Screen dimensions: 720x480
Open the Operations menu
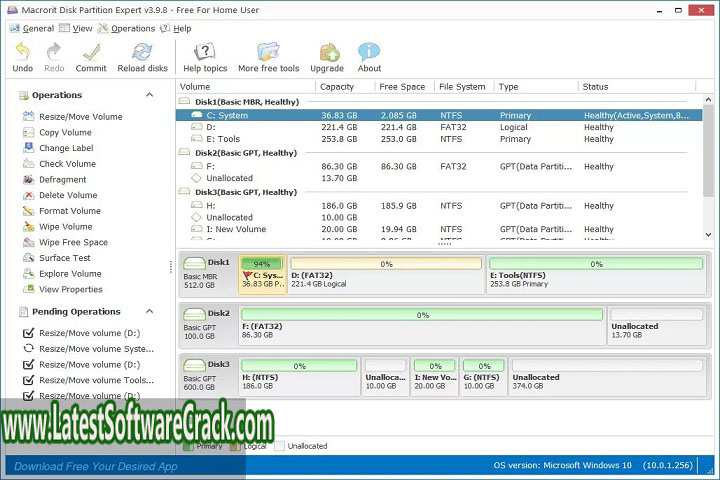tap(127, 28)
